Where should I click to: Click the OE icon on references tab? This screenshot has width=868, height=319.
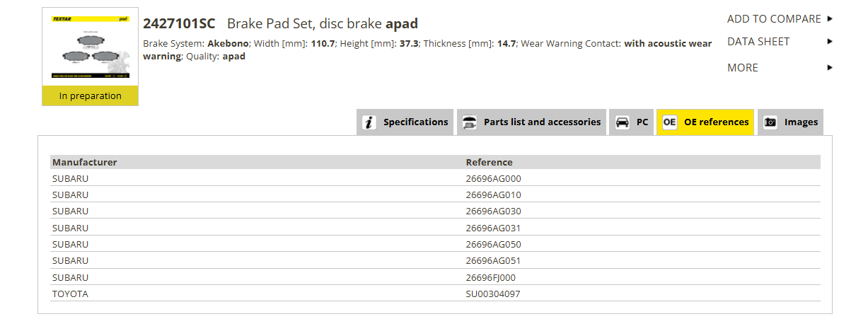coord(669,122)
